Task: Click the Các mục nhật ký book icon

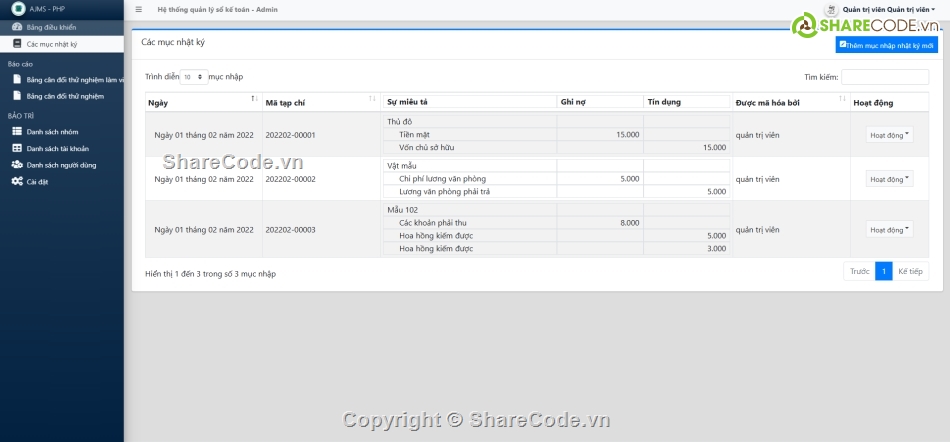Action: [17, 45]
